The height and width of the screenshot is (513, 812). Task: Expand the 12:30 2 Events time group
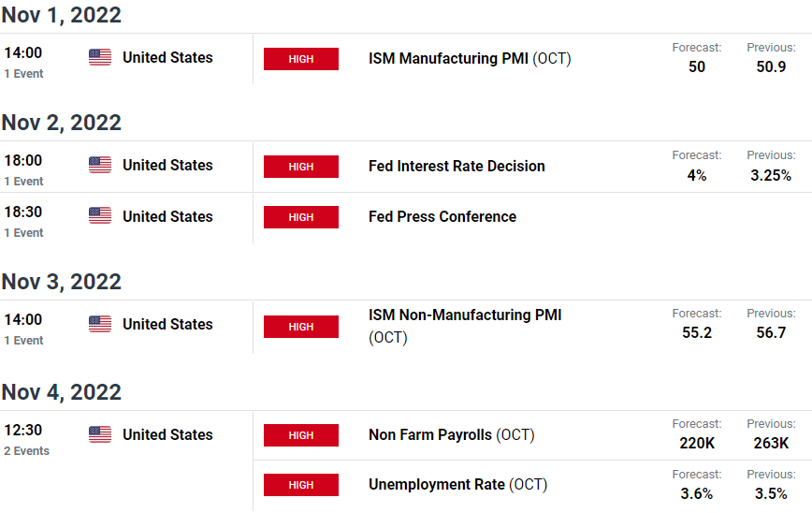pyautogui.click(x=26, y=440)
